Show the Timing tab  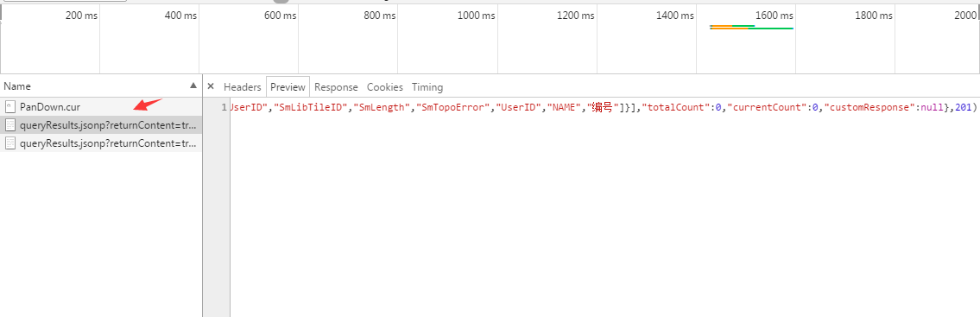coord(427,87)
